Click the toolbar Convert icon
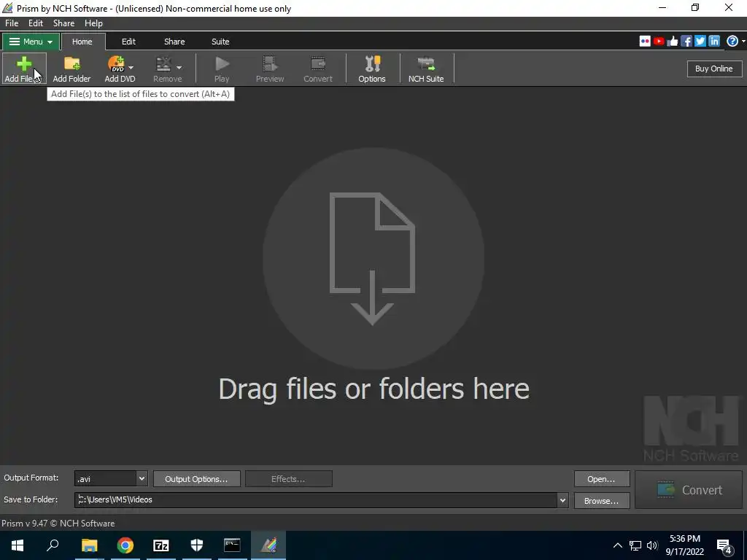747x560 pixels. (318, 69)
